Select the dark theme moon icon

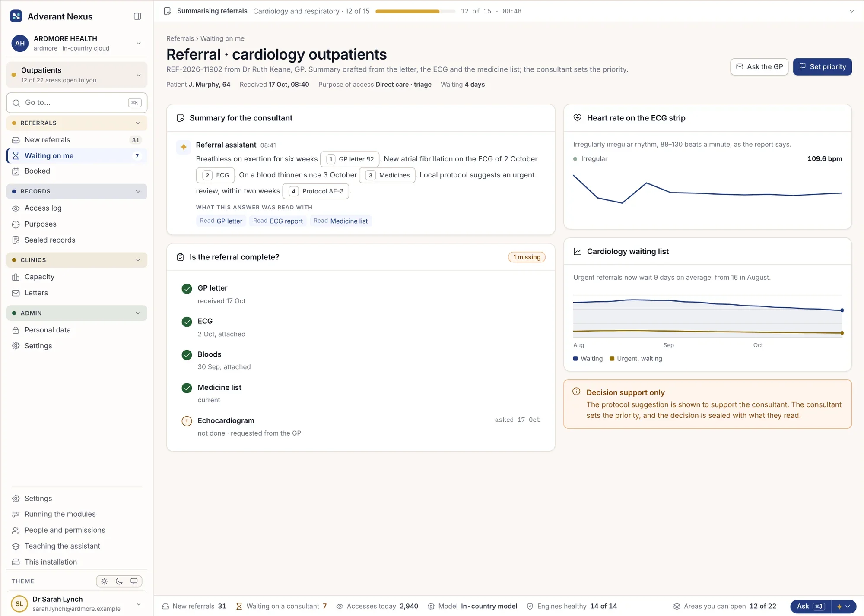tap(119, 581)
